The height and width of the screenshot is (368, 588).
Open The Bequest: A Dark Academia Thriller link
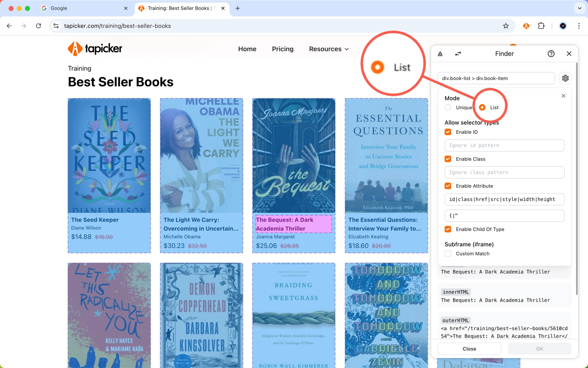[x=294, y=224]
